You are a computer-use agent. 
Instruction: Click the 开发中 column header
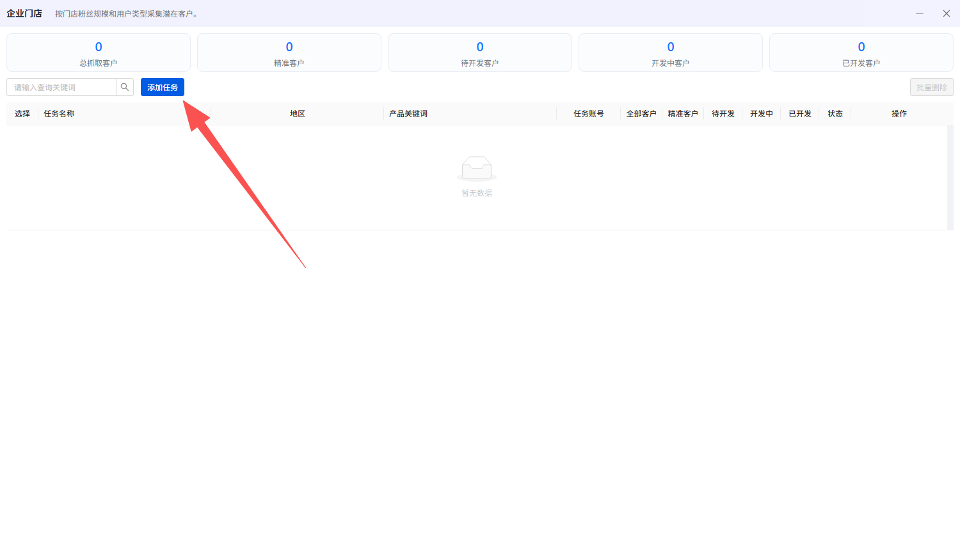(x=762, y=114)
